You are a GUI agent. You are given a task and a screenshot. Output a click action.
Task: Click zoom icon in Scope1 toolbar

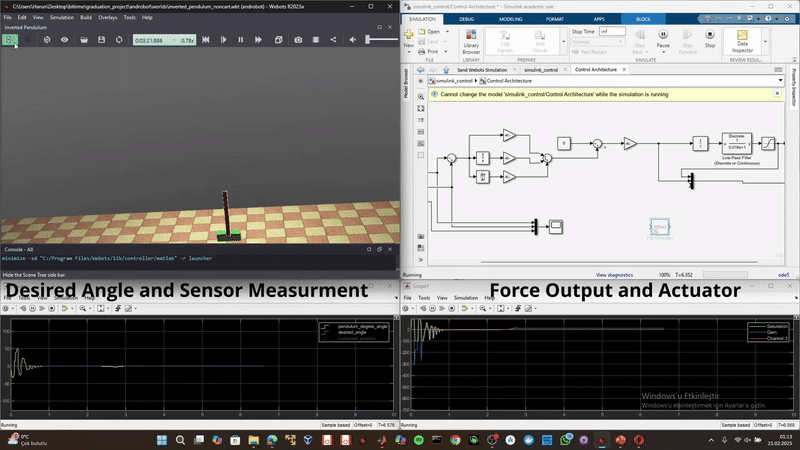point(482,308)
